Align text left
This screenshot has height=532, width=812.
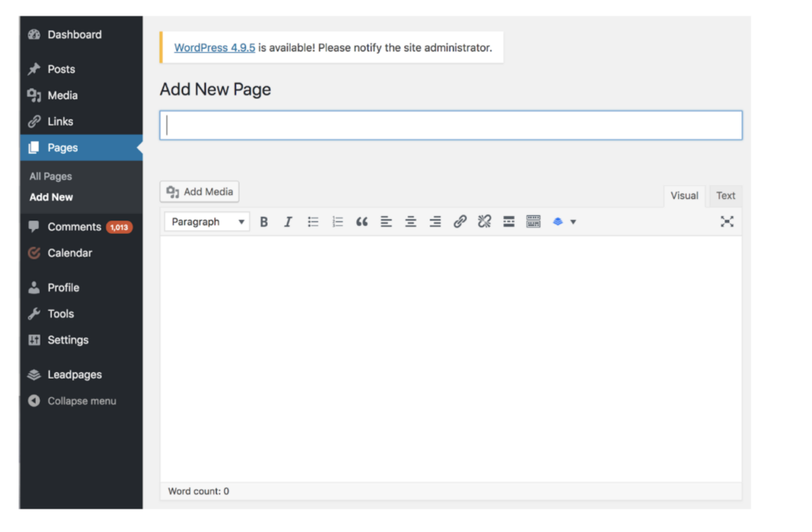(x=387, y=222)
